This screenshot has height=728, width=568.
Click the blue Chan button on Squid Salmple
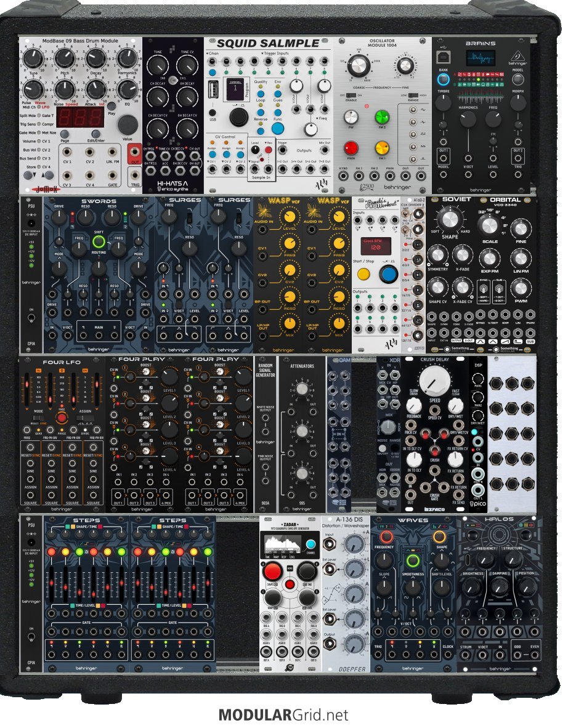[x=213, y=73]
